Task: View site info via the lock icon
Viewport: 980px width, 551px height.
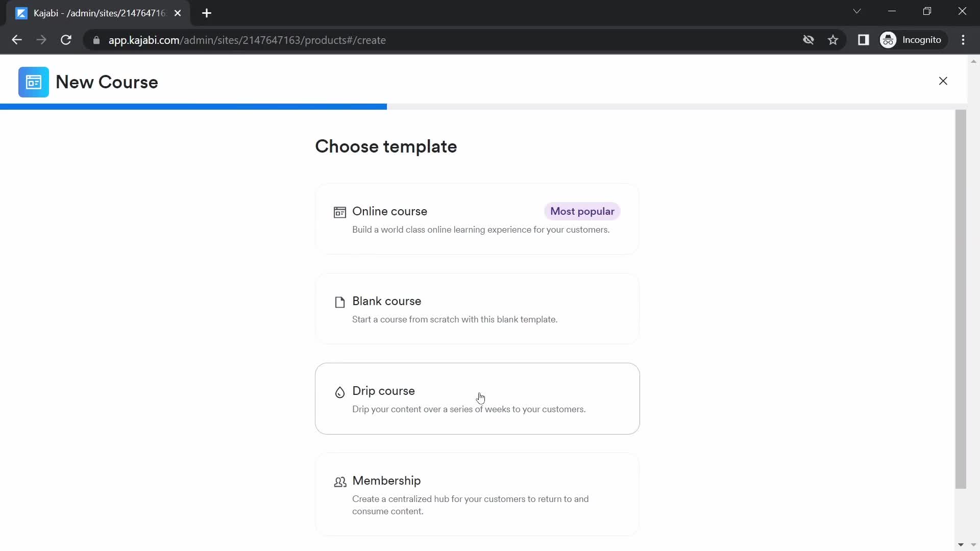Action: (96, 40)
